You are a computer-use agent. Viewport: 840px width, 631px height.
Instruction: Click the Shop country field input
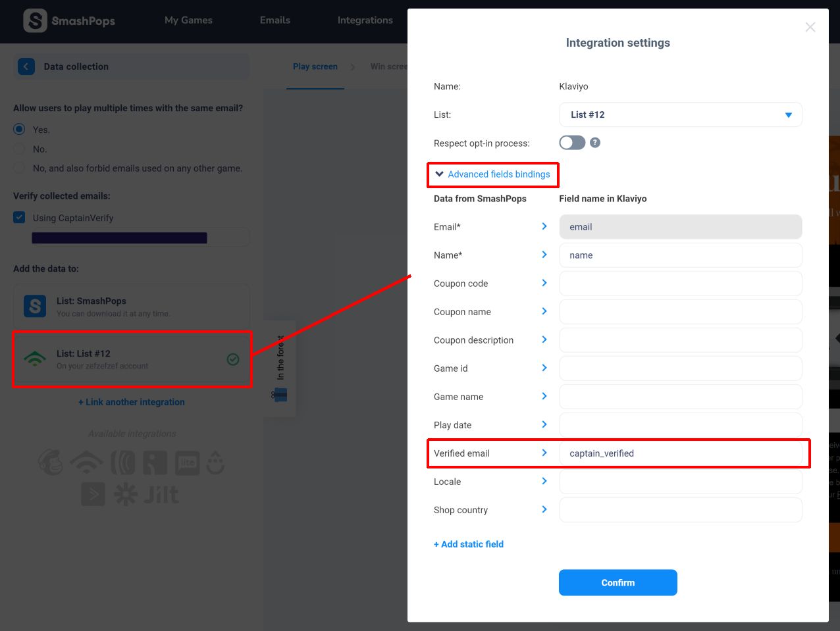click(681, 509)
